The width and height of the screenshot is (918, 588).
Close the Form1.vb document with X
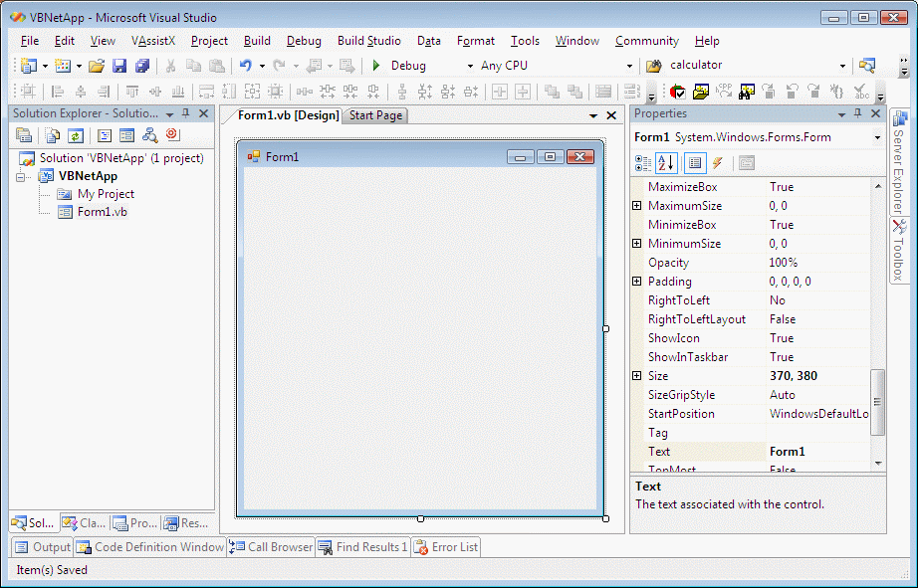611,115
